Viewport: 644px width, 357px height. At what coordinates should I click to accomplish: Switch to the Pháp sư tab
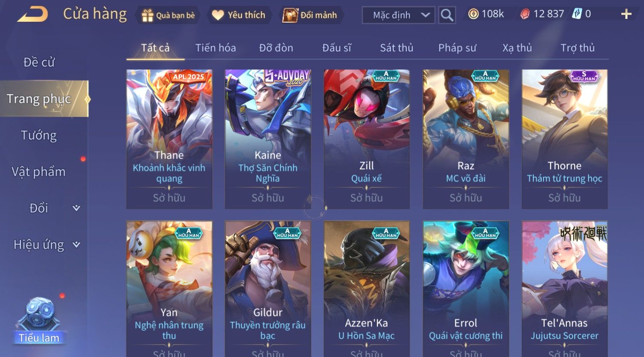coord(457,48)
